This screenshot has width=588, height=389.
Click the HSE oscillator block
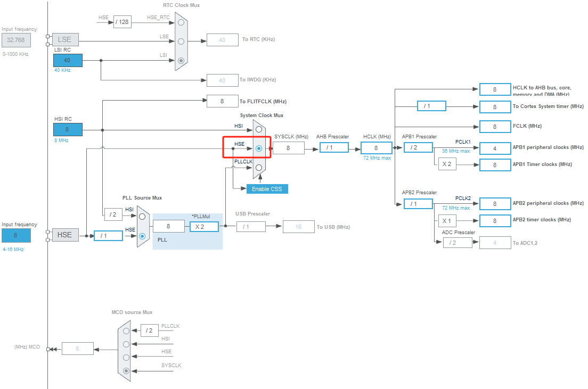65,235
